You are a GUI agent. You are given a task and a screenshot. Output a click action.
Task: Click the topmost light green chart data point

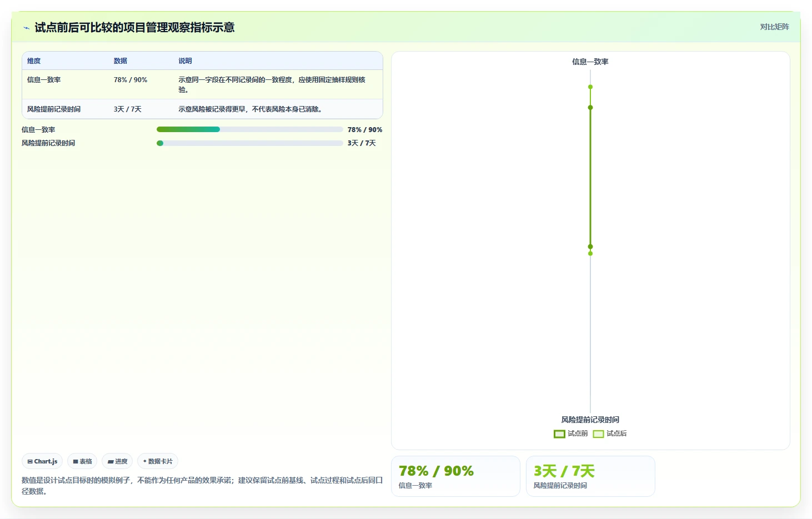pos(590,87)
